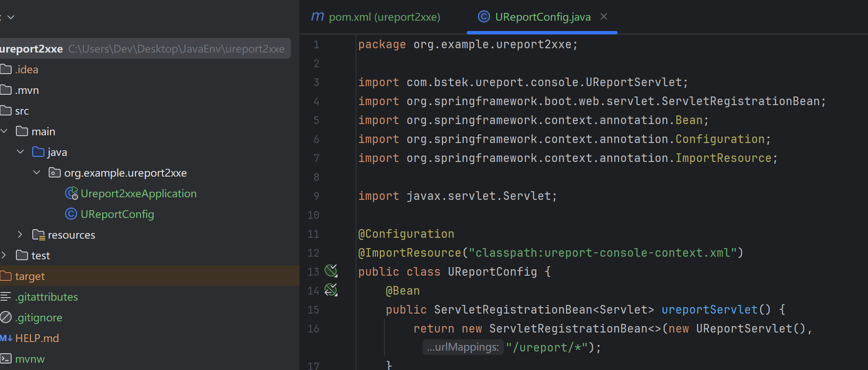868x370 pixels.
Task: Click the resources folder icon
Action: [39, 235]
